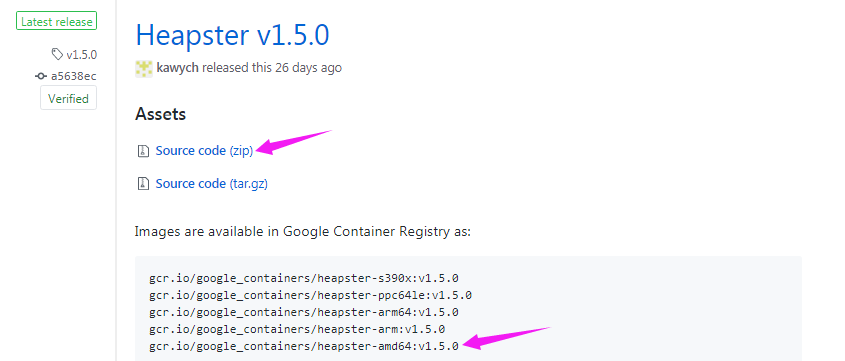The height and width of the screenshot is (361, 845).
Task: Click the tag icon beside v1.5.0
Action: (x=57, y=54)
